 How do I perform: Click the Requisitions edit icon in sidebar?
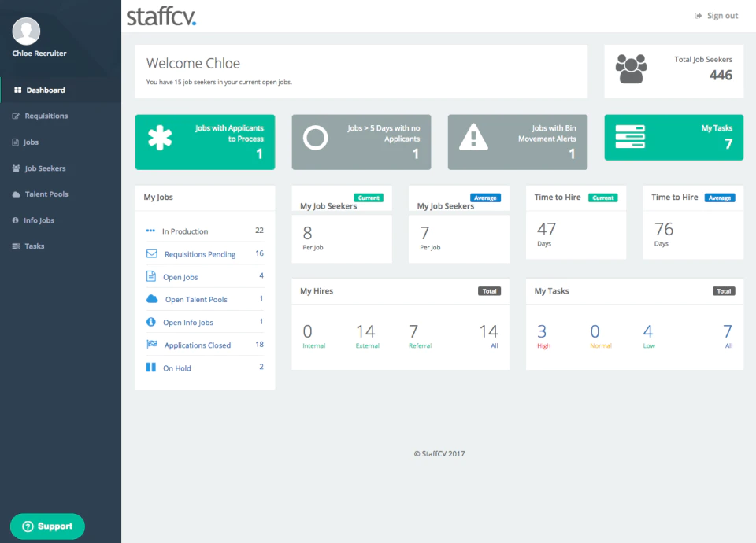[16, 116]
